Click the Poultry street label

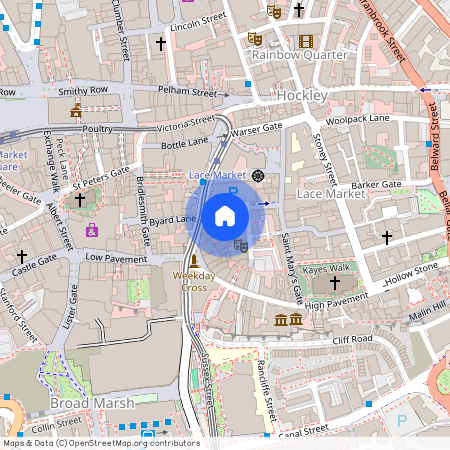tap(97, 129)
